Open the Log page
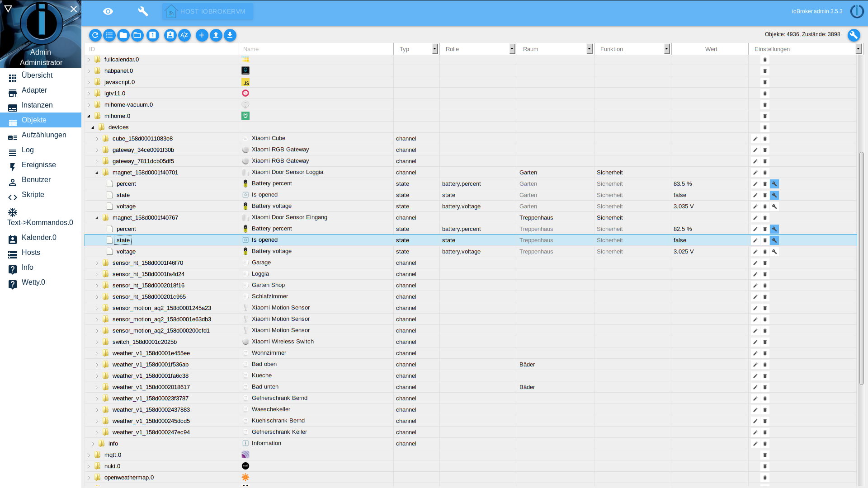Viewport: 868px width, 488px height. click(x=41, y=150)
